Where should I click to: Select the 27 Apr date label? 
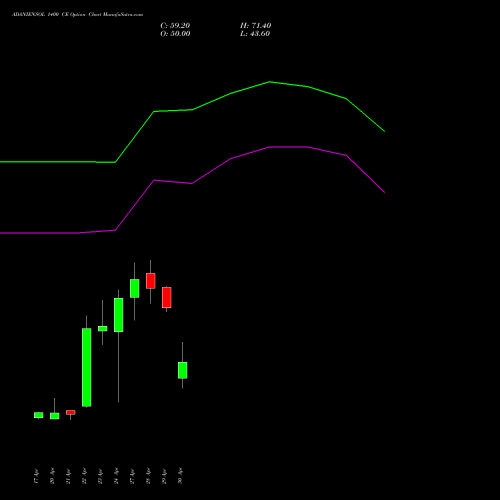click(x=132, y=476)
